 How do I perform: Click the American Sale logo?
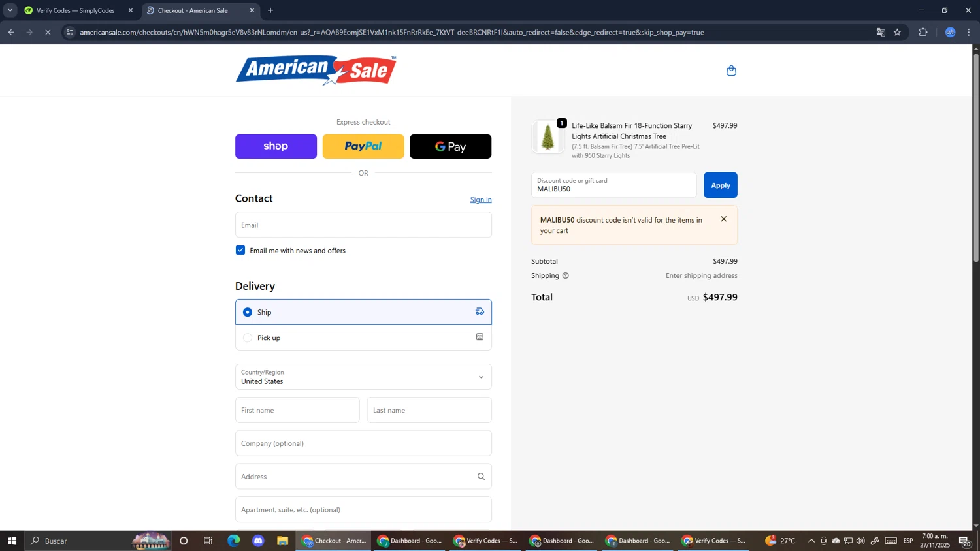coord(316,70)
